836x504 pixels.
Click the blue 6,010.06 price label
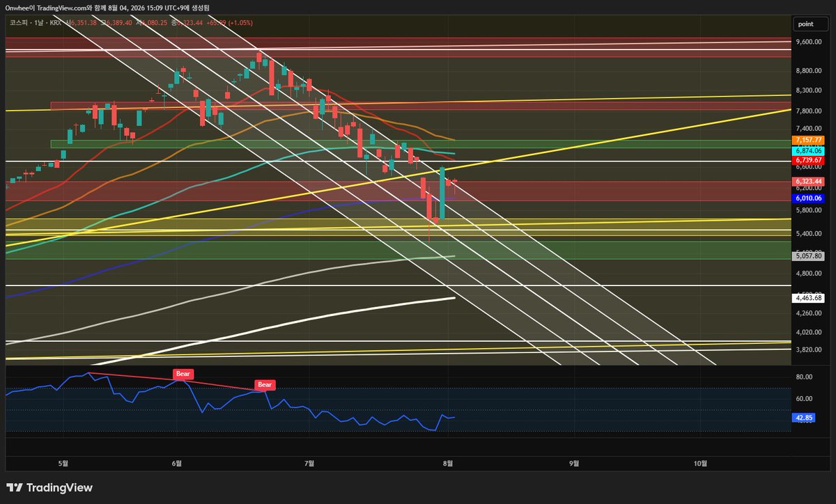(x=810, y=198)
